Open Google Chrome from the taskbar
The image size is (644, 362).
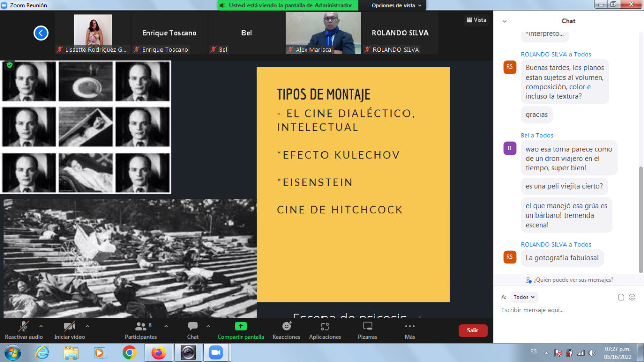pyautogui.click(x=129, y=353)
